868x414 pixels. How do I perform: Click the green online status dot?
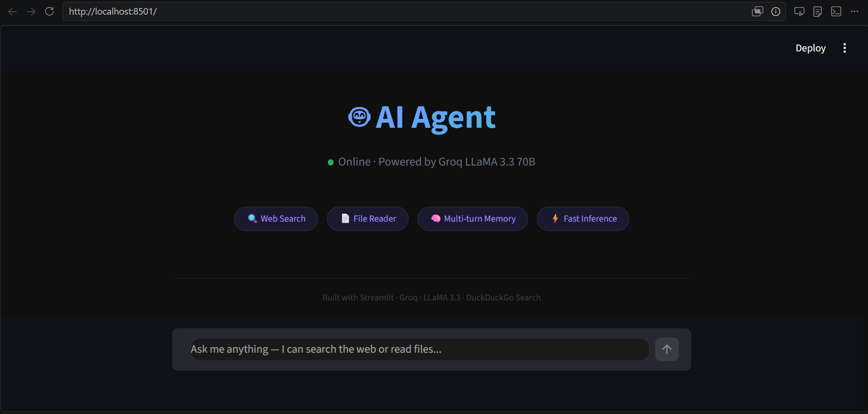pyautogui.click(x=331, y=162)
